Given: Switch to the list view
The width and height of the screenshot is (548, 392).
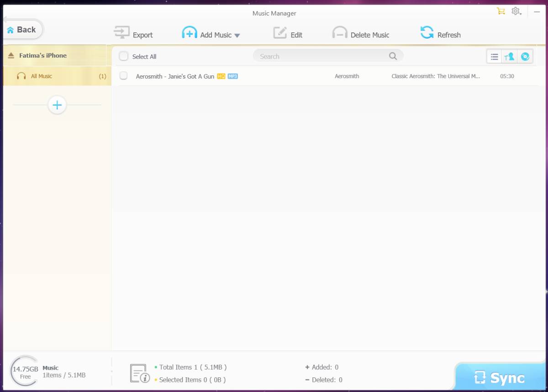Looking at the screenshot, I should [494, 57].
